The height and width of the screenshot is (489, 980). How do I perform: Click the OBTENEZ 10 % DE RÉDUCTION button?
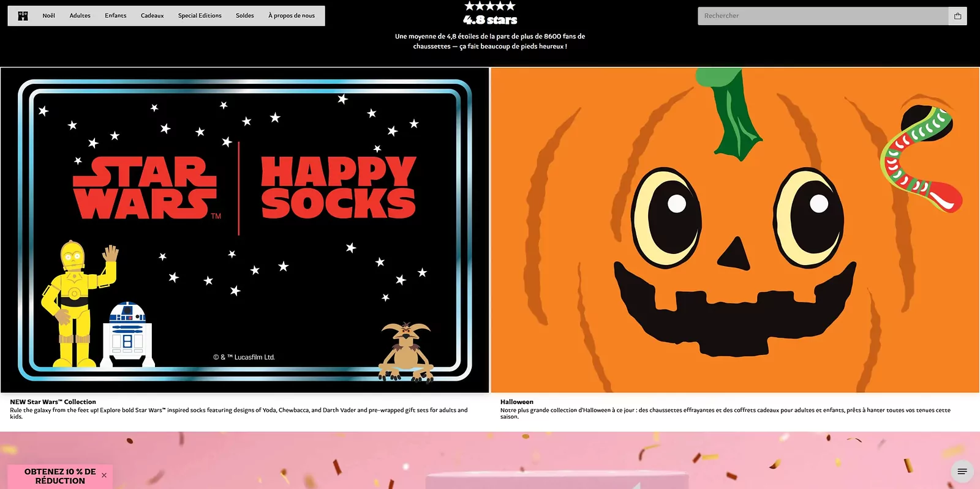pos(60,476)
